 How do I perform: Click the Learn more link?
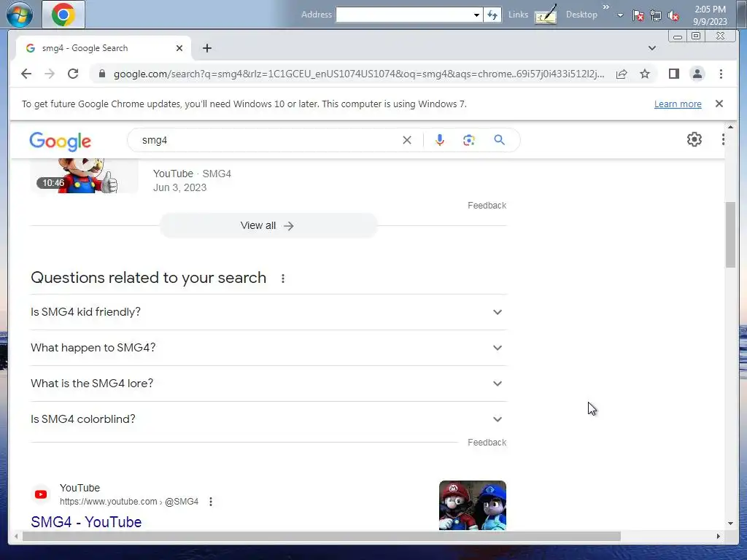tap(678, 104)
